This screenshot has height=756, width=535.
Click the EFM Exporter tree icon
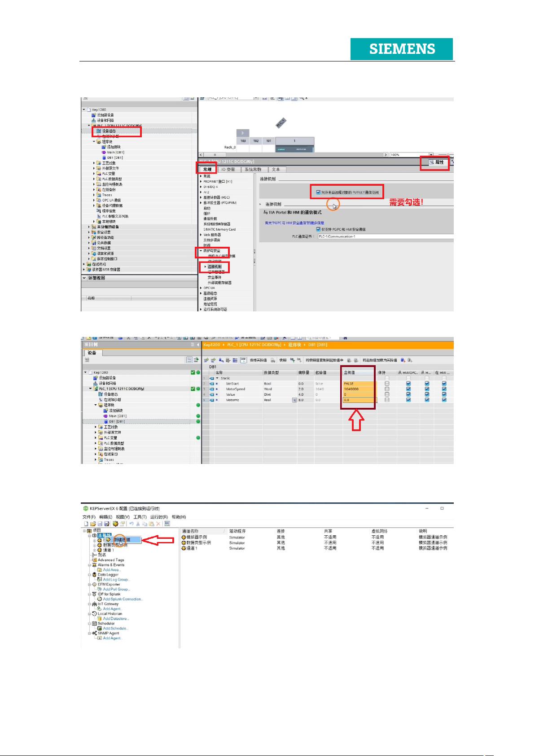[94, 585]
